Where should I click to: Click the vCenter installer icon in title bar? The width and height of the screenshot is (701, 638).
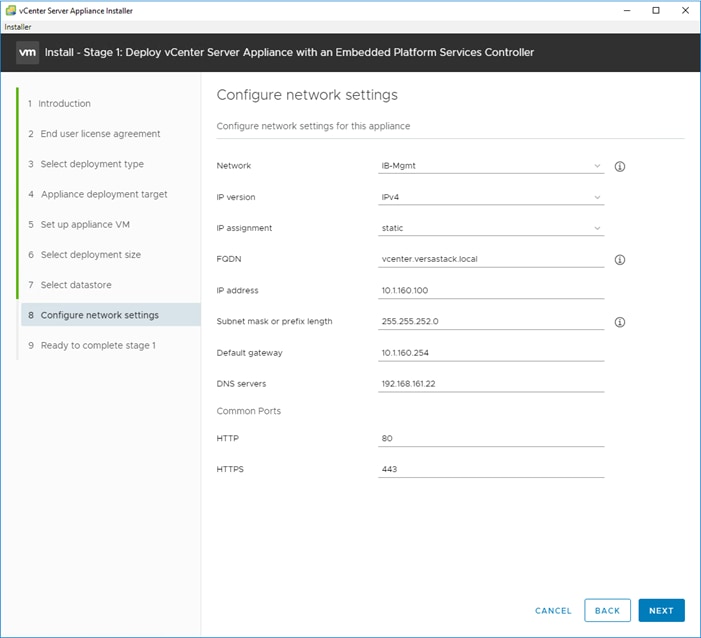10,10
